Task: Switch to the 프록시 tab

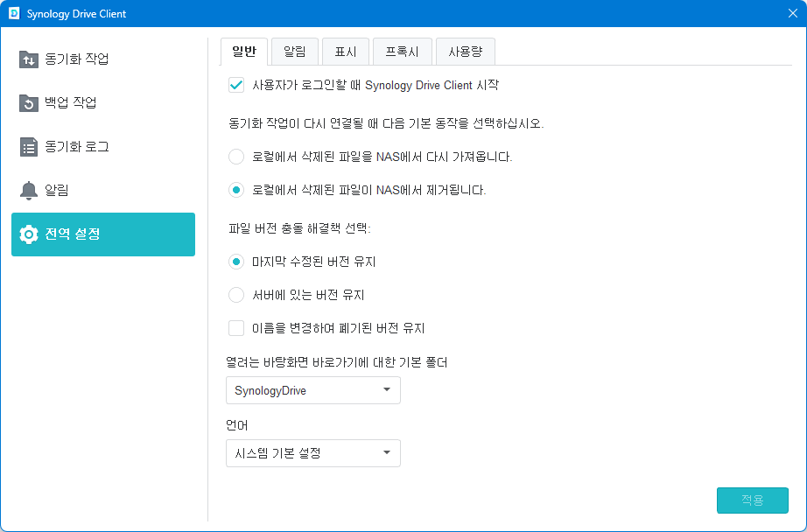Action: point(402,52)
